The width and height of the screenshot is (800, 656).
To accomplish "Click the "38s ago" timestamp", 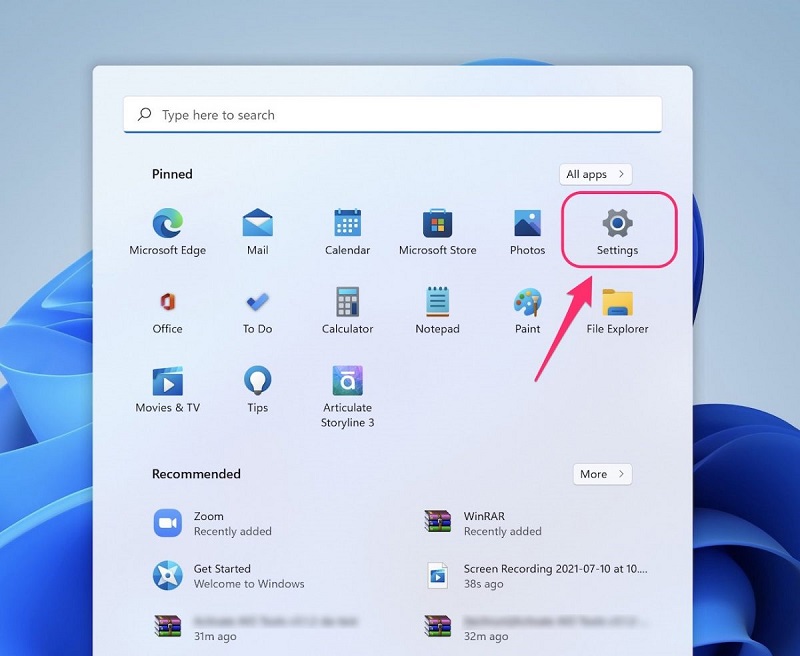I will (483, 584).
